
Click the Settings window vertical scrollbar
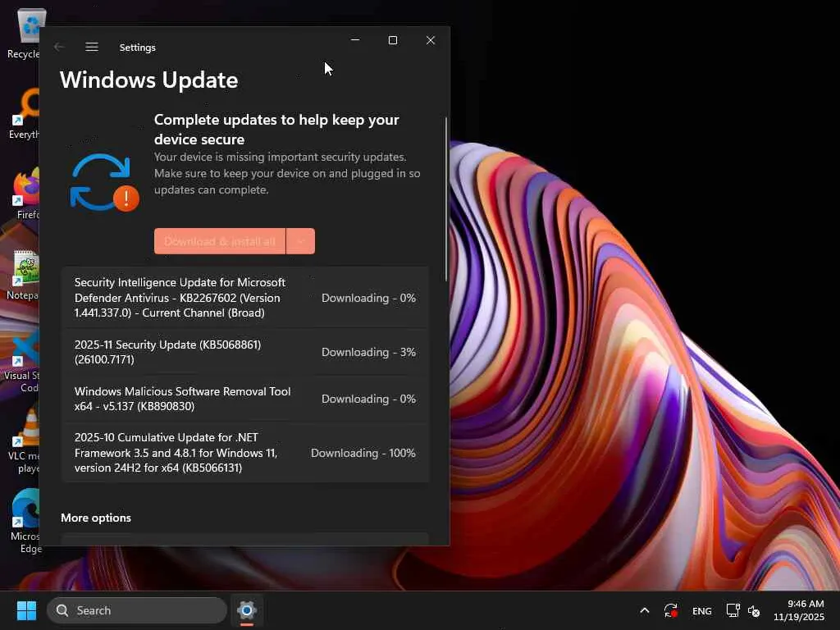445,199
